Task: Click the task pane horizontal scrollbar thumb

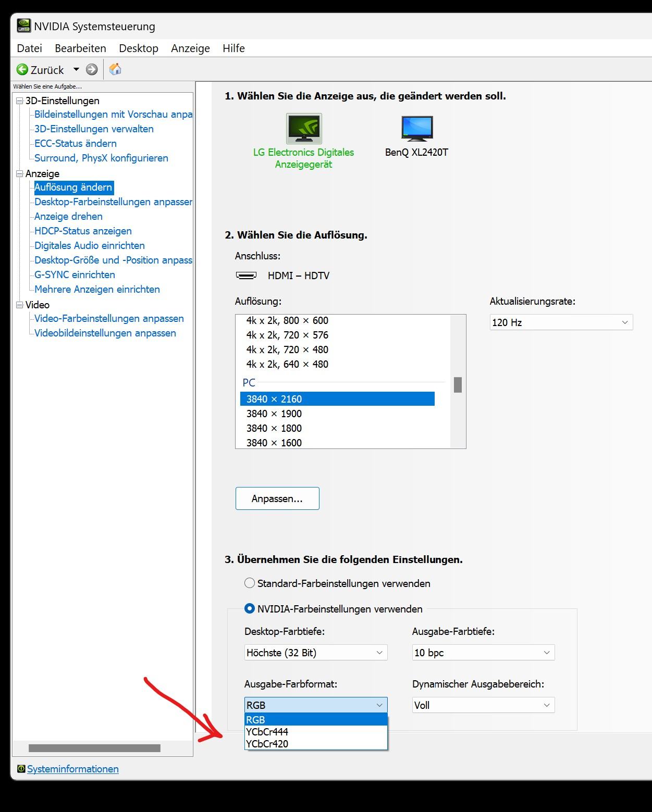Action: click(x=94, y=748)
